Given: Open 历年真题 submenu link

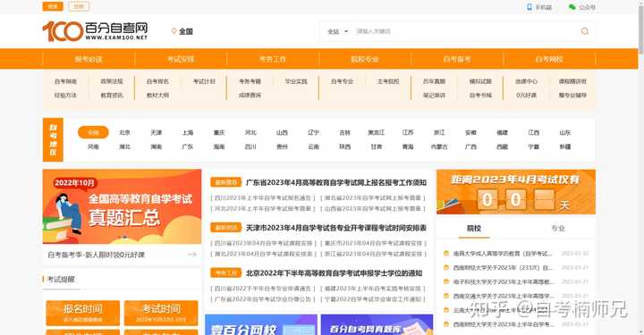Looking at the screenshot, I should point(434,81).
